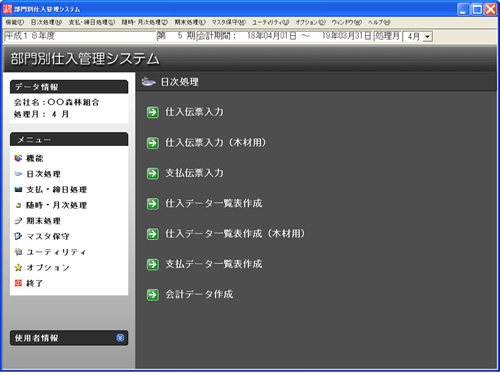This screenshot has width=500, height=374.
Task: Open 会計データ作成 link
Action: [199, 294]
